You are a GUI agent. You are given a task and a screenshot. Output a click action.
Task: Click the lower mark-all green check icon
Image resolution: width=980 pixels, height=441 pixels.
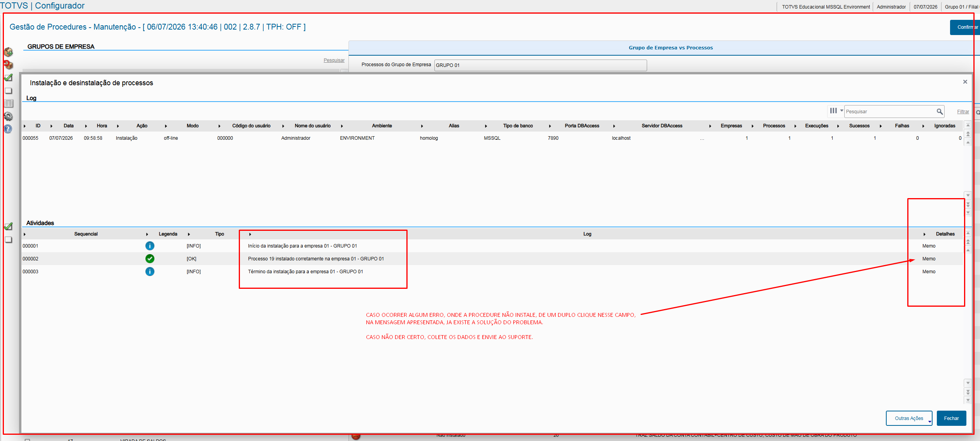coord(8,227)
